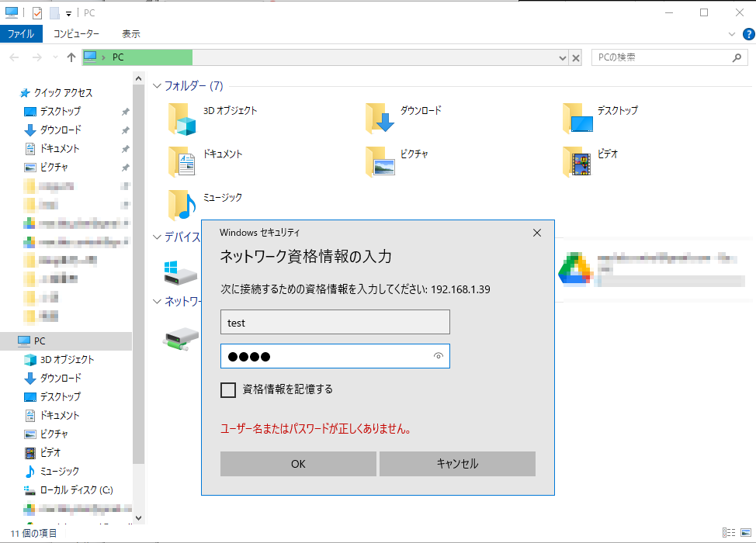Collapse the ネットワーク group chevron
The width and height of the screenshot is (756, 543).
pos(157,301)
